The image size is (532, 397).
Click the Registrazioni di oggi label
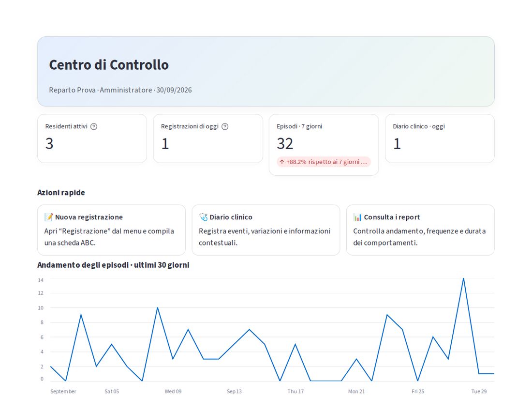point(190,126)
